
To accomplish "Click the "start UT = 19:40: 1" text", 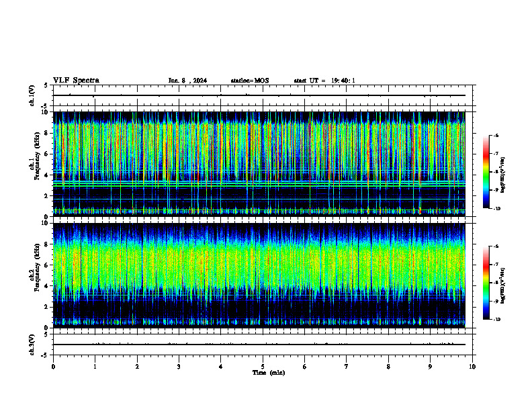I will point(324,81).
